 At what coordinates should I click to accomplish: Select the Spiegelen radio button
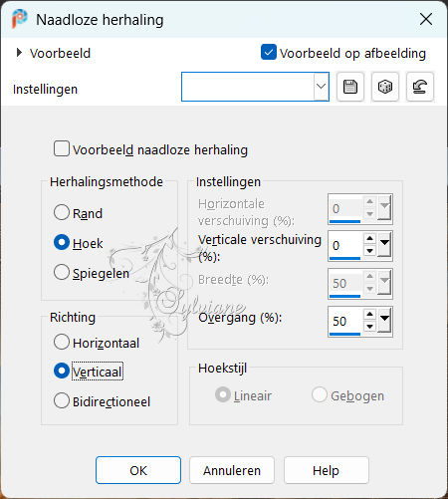tap(62, 272)
